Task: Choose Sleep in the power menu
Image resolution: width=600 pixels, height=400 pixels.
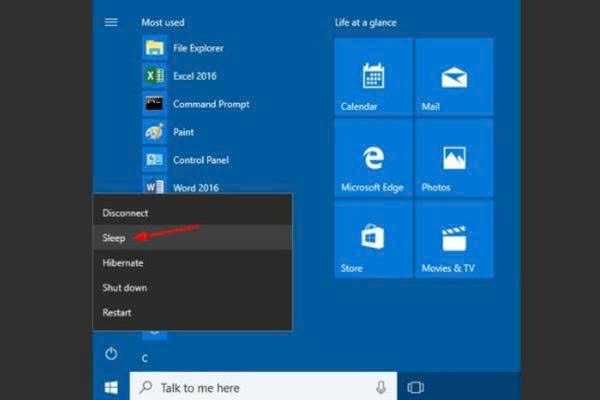Action: point(193,238)
